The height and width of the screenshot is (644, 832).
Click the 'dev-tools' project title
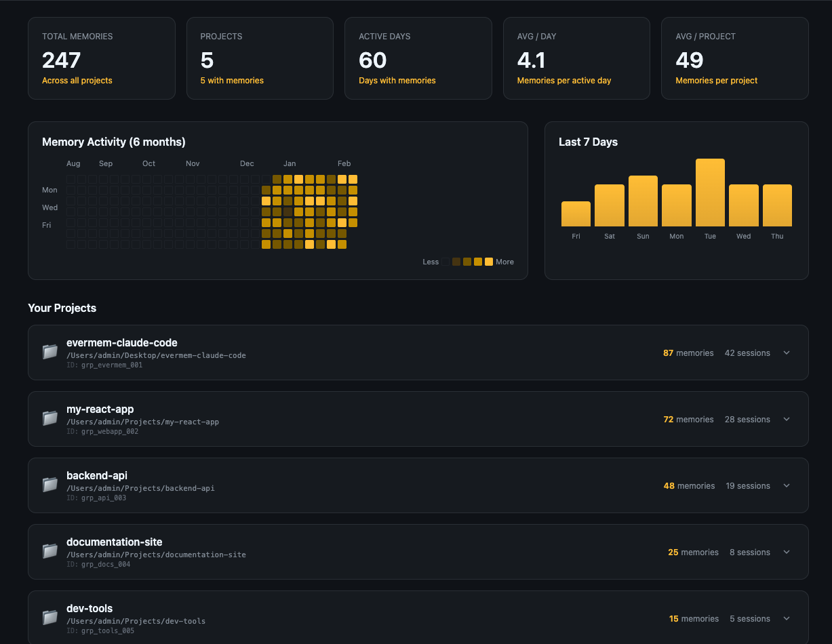[90, 609]
